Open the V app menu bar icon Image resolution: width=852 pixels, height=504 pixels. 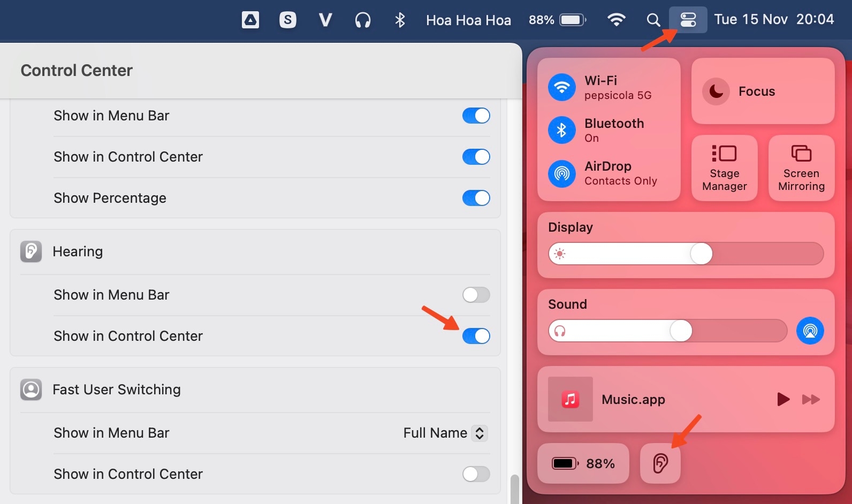point(325,20)
